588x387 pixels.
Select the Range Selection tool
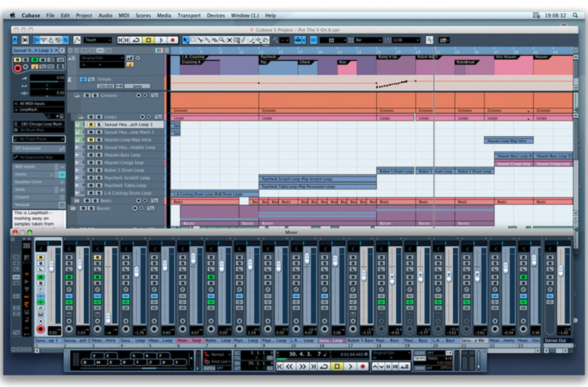point(193,40)
